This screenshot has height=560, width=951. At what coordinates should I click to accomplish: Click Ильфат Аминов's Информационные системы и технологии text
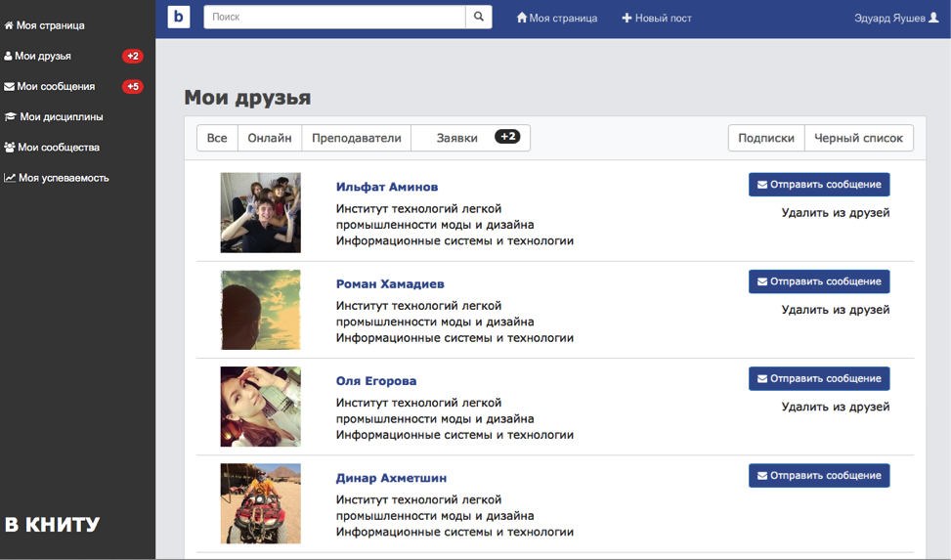pyautogui.click(x=454, y=240)
